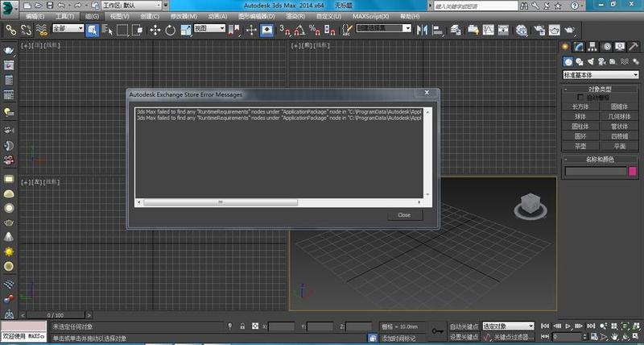The height and width of the screenshot is (345, 644).
Task: Select the Cameras category icon
Action: (x=602, y=62)
